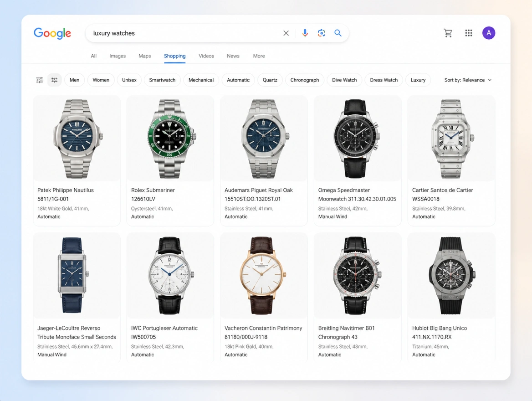The height and width of the screenshot is (401, 532).
Task: Open Breitling Navitimer watch image
Action: click(x=358, y=276)
